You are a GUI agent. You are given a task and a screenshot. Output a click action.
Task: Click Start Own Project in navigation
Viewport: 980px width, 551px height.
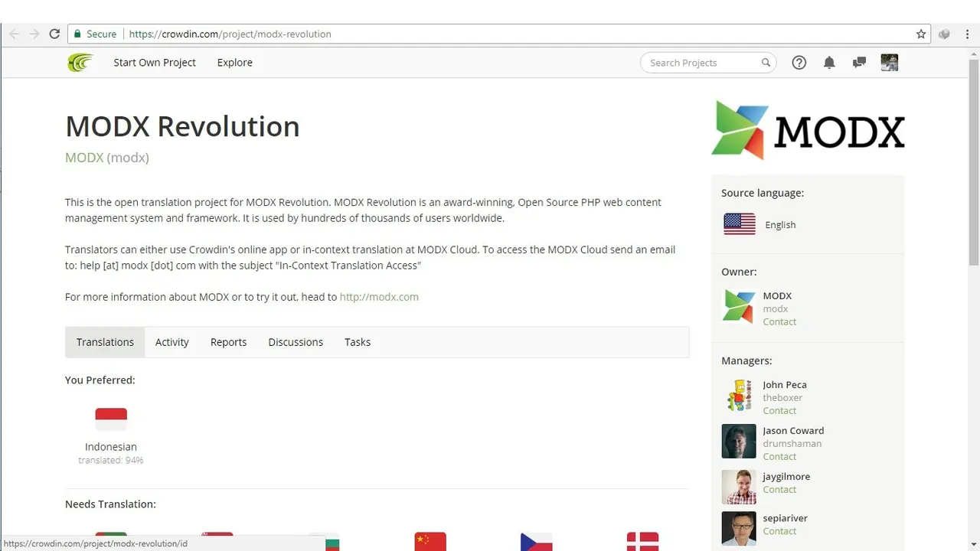click(155, 63)
